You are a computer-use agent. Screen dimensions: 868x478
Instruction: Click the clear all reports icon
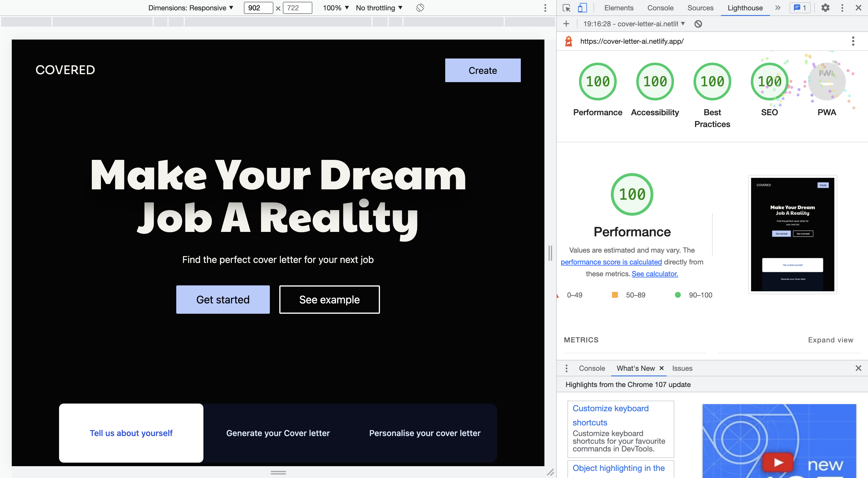click(698, 24)
